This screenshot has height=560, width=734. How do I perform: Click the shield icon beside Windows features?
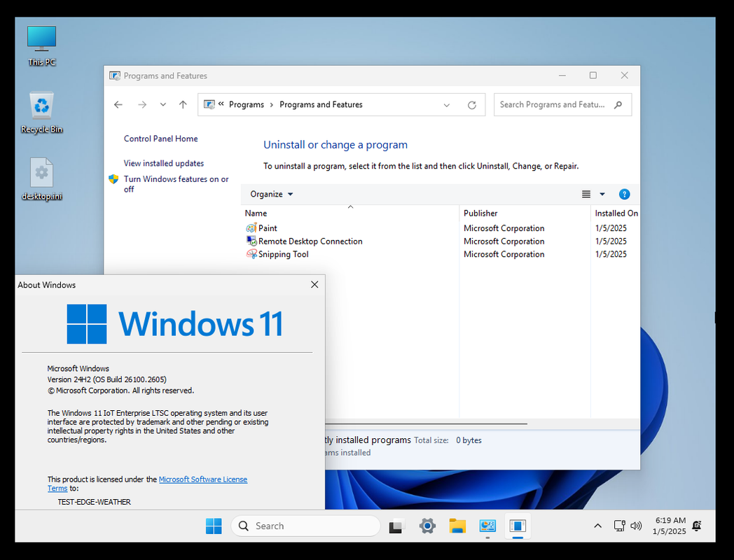point(113,179)
